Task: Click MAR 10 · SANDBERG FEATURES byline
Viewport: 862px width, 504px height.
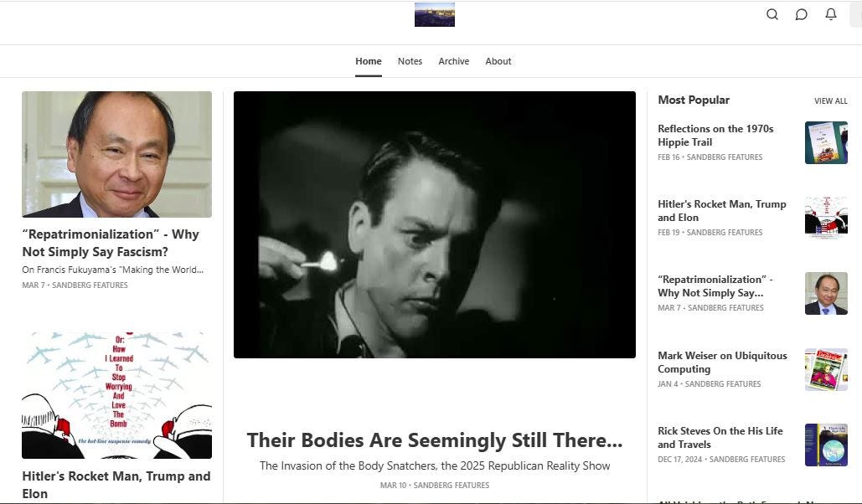Action: click(434, 486)
